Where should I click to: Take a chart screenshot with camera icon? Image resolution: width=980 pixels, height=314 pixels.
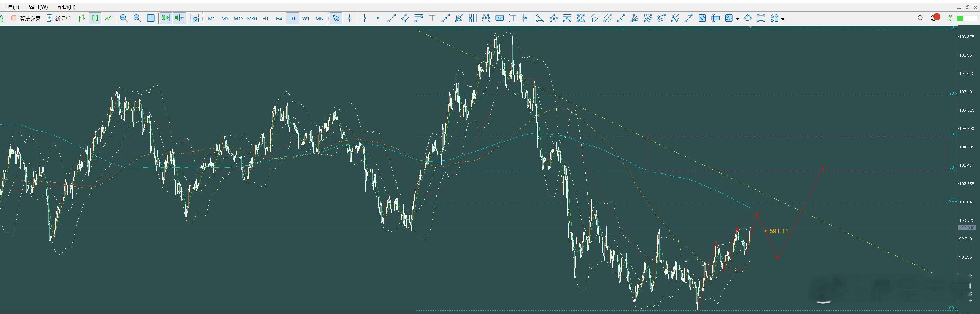(195, 18)
